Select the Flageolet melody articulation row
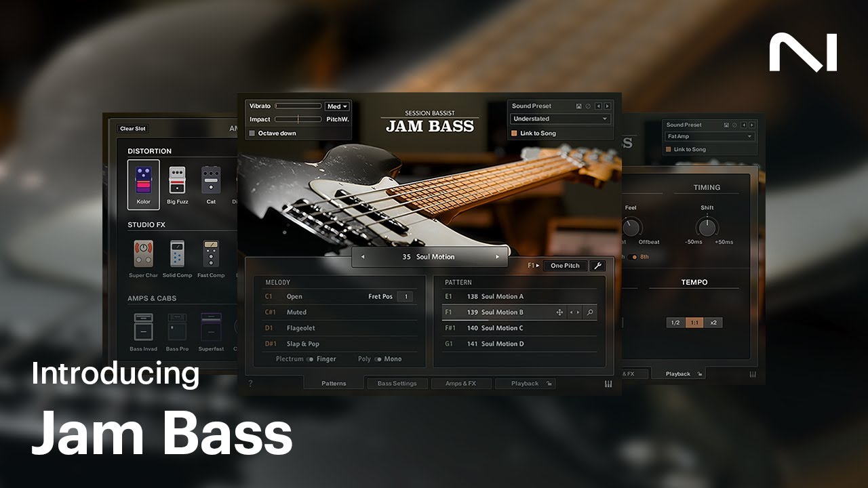The image size is (868, 488). pyautogui.click(x=340, y=328)
